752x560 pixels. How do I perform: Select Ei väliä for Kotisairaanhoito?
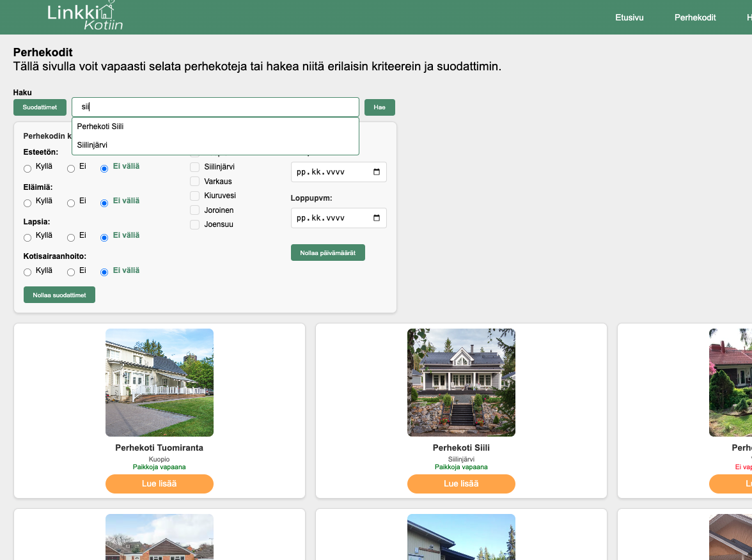(104, 272)
